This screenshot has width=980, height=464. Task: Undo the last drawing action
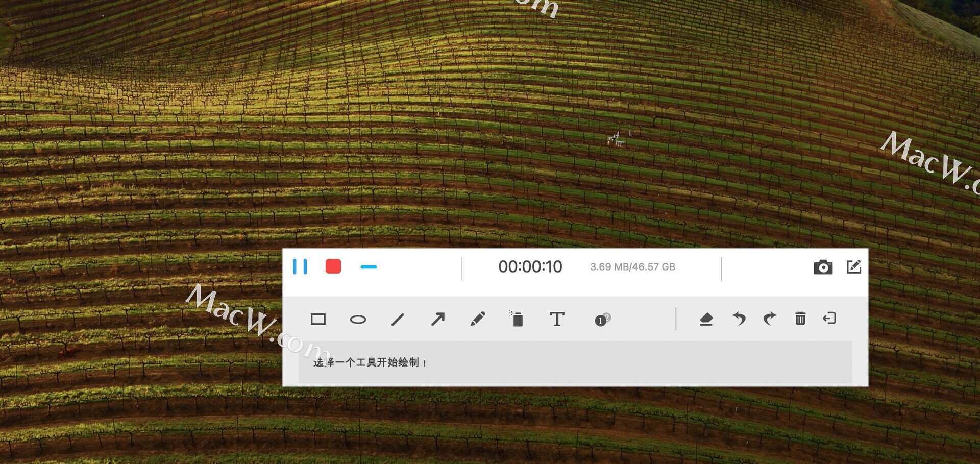pos(739,319)
